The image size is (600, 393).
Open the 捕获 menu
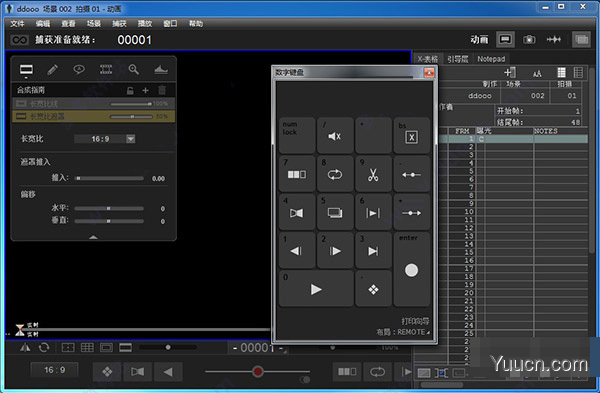[x=119, y=24]
